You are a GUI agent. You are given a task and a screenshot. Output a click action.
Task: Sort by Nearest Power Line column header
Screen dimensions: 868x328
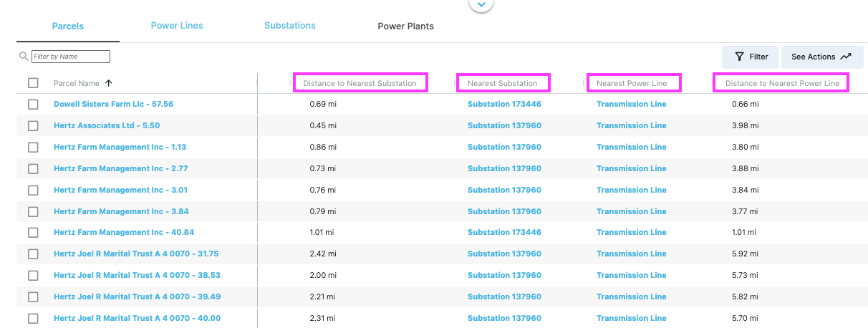click(x=632, y=83)
